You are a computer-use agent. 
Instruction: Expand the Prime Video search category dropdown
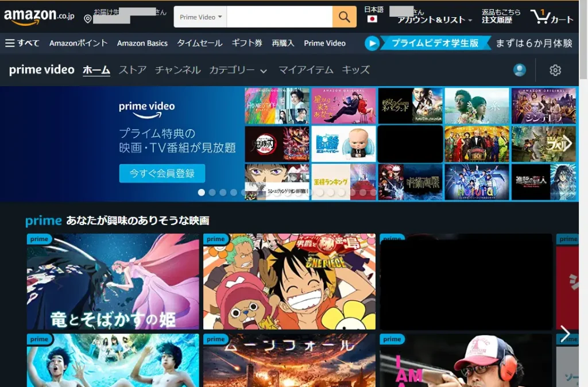pyautogui.click(x=200, y=17)
